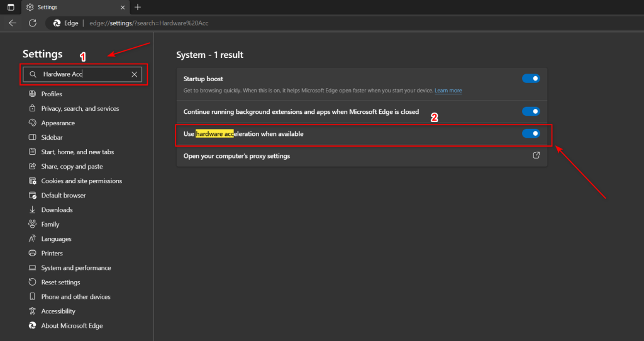The width and height of the screenshot is (644, 341).
Task: Click into the Settings search field
Action: tap(85, 74)
